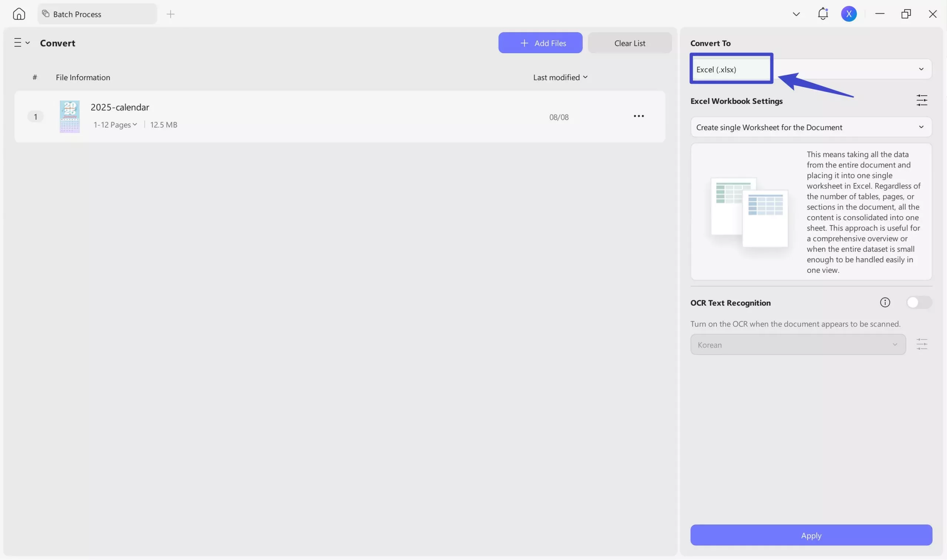Open the notifications bell
This screenshot has width=947, height=560.
[x=822, y=14]
